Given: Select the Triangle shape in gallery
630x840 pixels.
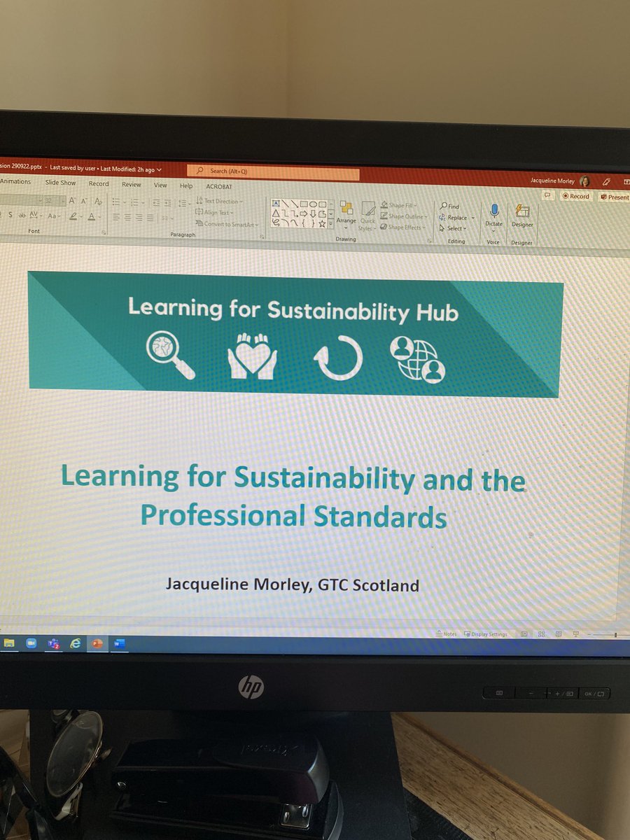Looking at the screenshot, I should [x=276, y=213].
